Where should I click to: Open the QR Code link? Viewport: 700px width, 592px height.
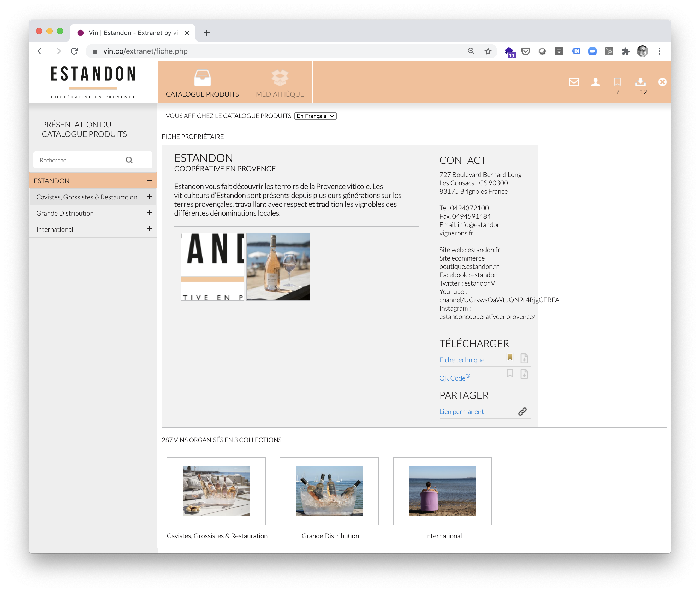tap(454, 377)
